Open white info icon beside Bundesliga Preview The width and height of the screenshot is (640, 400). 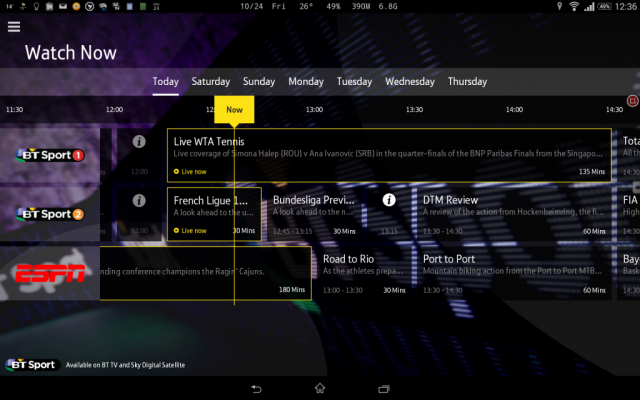(389, 200)
